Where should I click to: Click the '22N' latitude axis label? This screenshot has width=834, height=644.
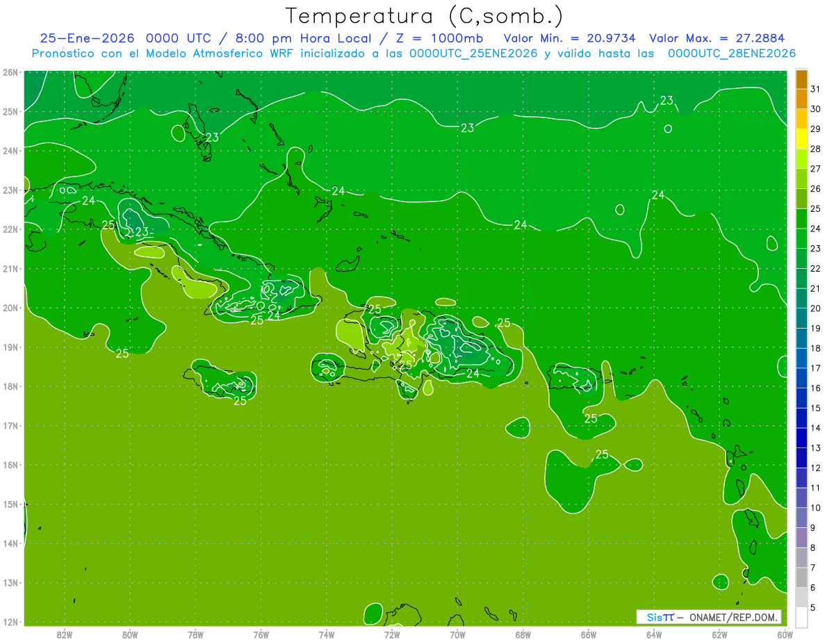point(10,229)
